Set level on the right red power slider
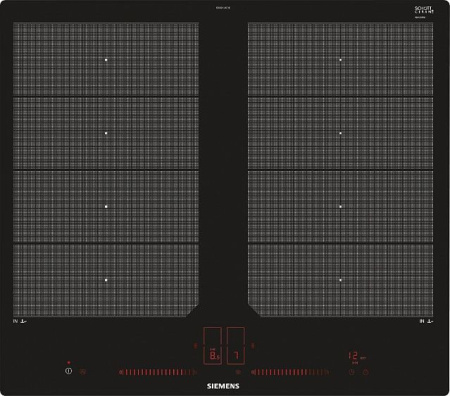450x396 pixels. (290, 372)
